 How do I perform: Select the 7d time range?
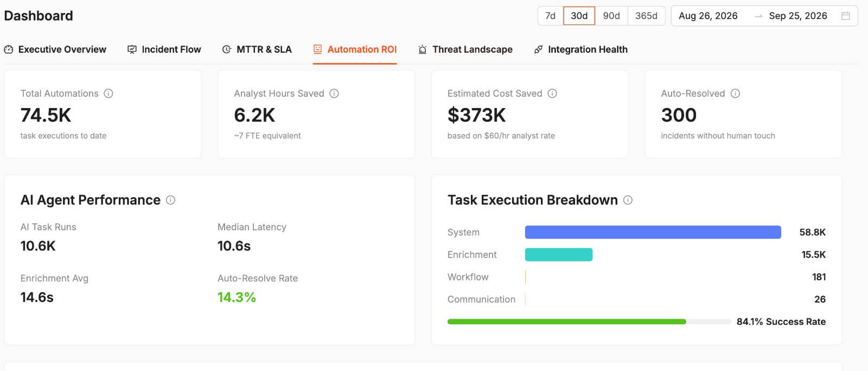pos(550,16)
